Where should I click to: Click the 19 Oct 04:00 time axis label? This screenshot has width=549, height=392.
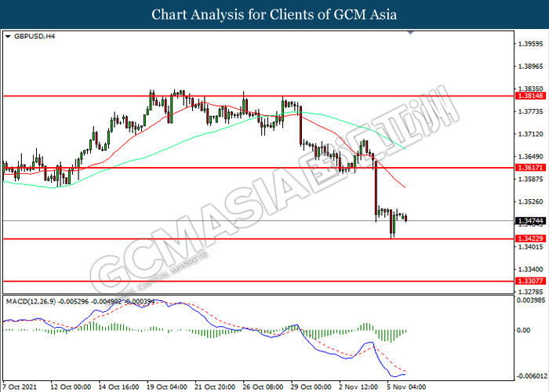click(x=166, y=387)
